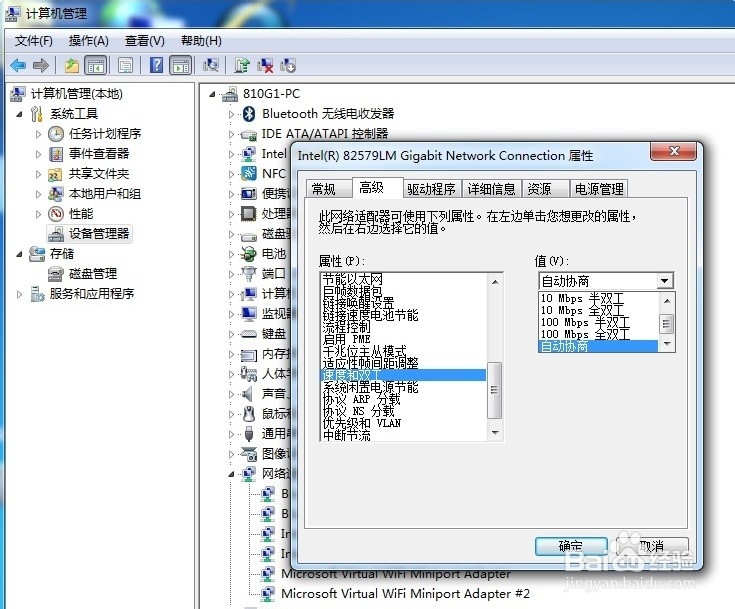
Task: Expand the 事件查看器 tree node
Action: click(38, 154)
